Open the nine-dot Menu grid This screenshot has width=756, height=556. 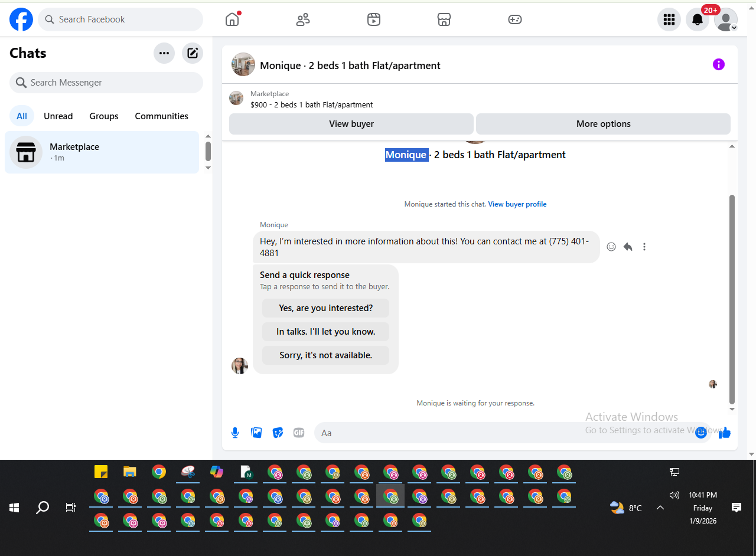[669, 19]
